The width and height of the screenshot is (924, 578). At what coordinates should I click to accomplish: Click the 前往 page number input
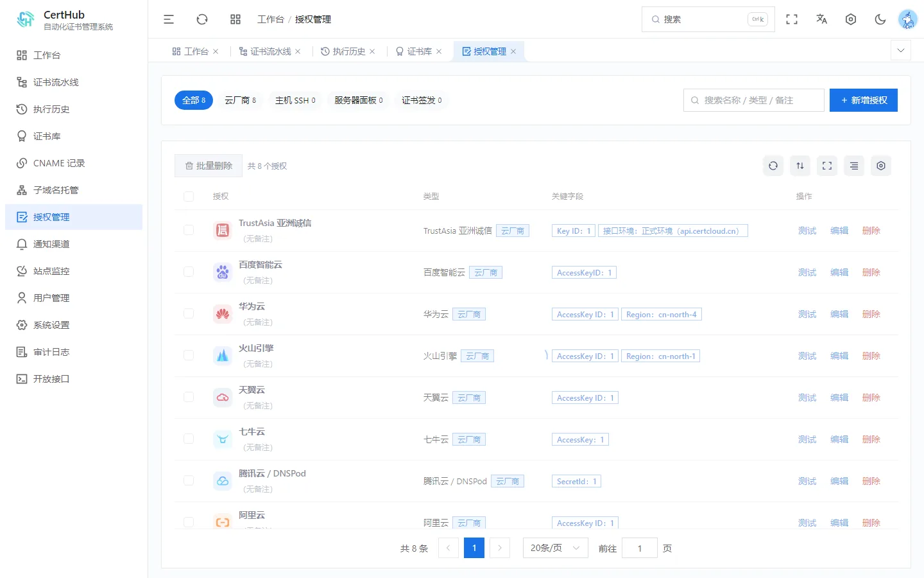tap(640, 548)
